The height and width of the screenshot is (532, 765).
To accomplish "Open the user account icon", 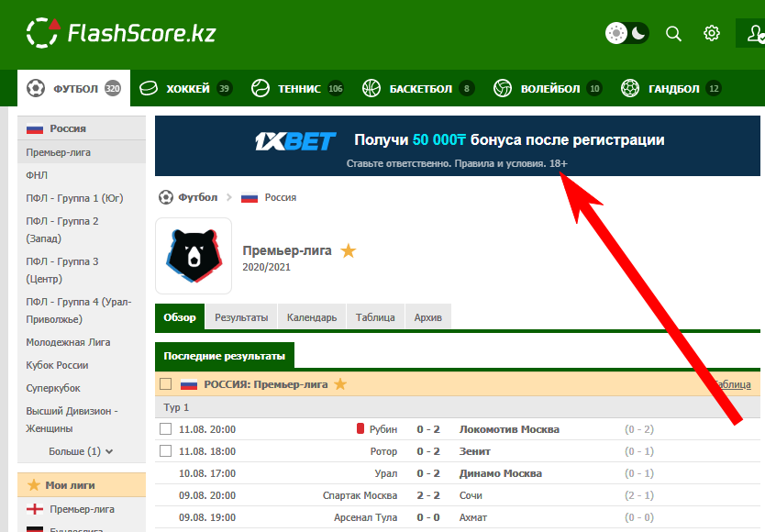I will pyautogui.click(x=755, y=33).
